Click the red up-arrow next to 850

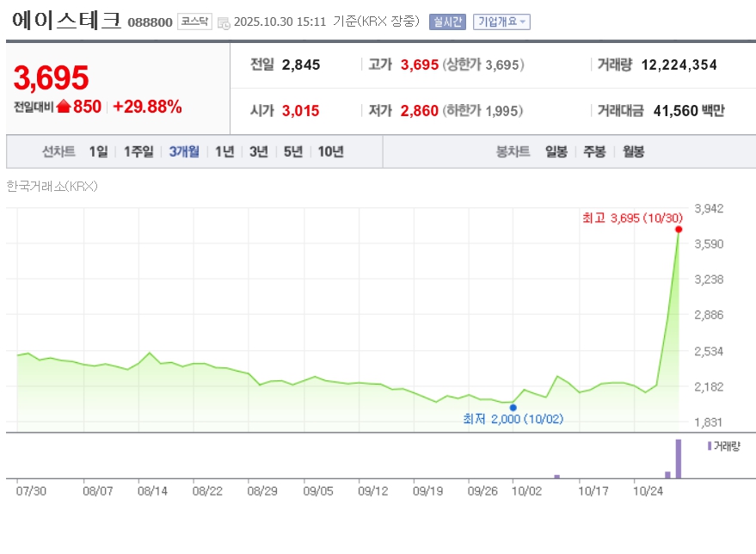pyautogui.click(x=64, y=107)
